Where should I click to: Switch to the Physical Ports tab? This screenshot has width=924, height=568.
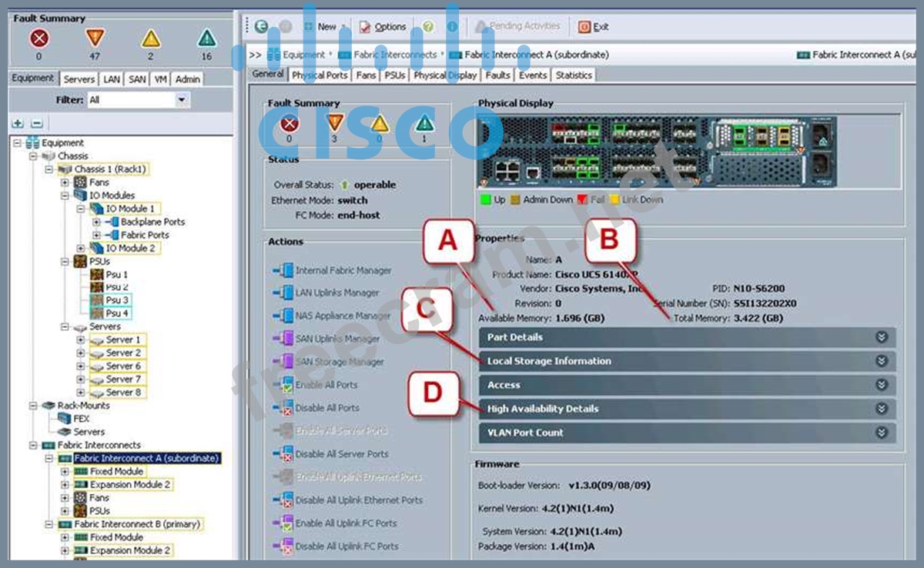click(320, 75)
